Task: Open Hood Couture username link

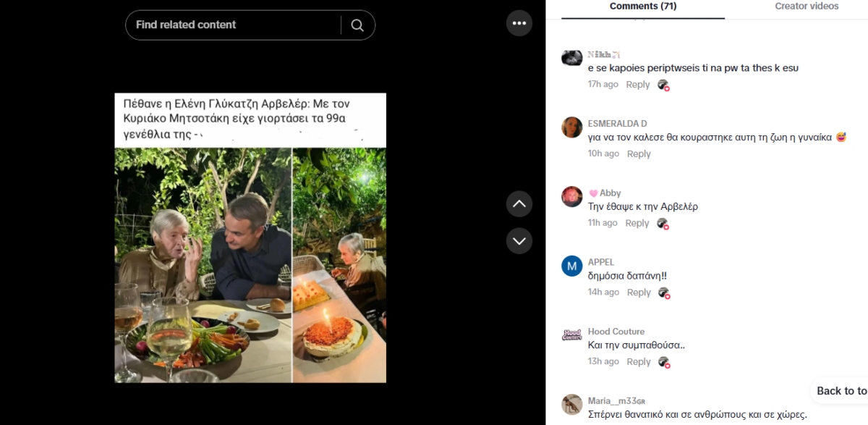Action: pos(616,332)
